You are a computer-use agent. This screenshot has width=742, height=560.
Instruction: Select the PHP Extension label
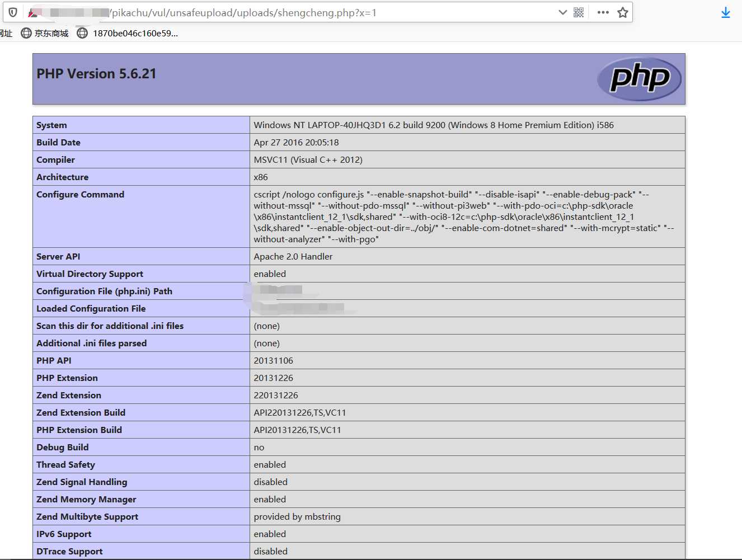[x=67, y=378]
